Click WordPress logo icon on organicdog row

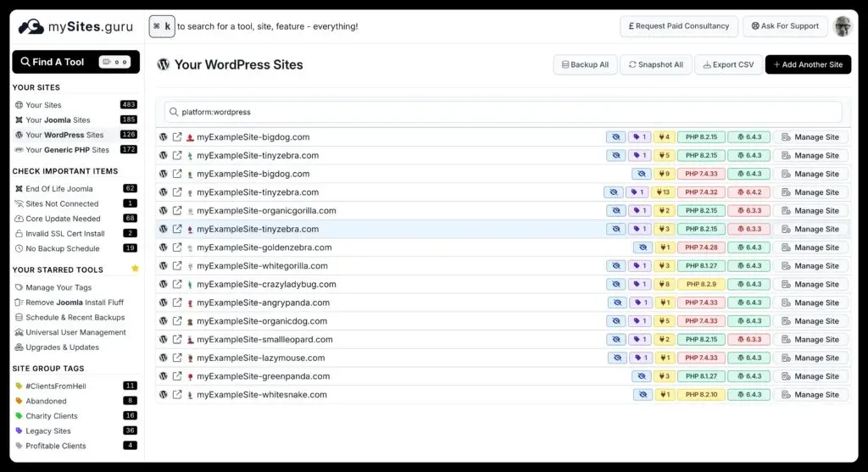[x=164, y=321]
